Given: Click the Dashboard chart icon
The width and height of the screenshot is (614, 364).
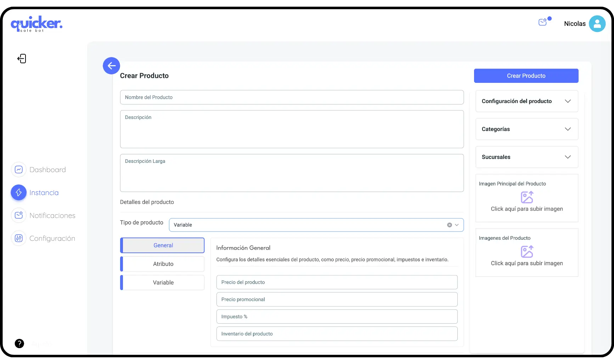Looking at the screenshot, I should coord(19,170).
